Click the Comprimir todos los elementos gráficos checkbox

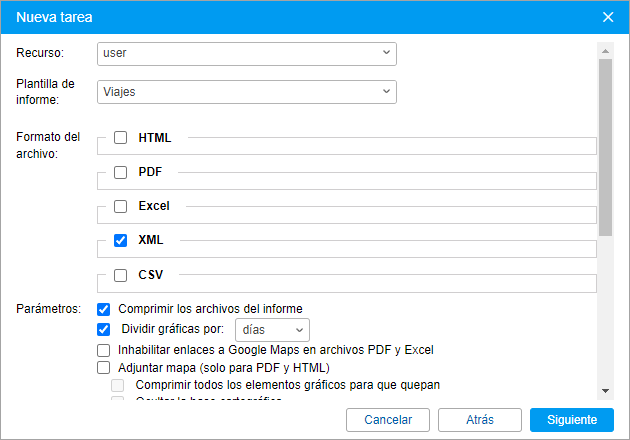pos(118,385)
